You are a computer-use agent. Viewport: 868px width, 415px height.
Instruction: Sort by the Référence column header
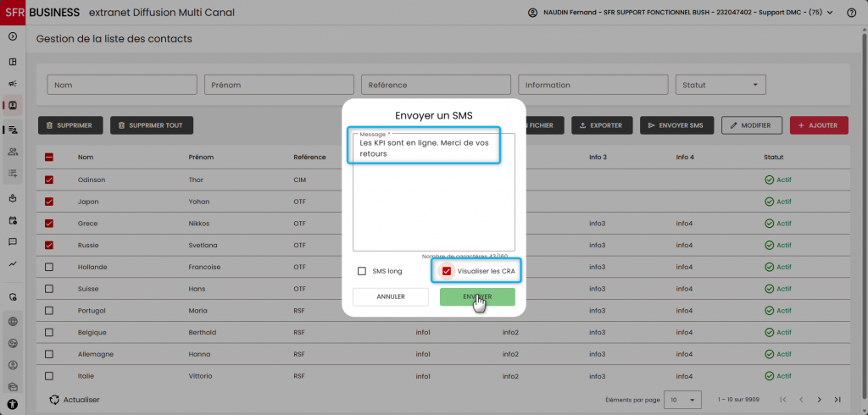[x=309, y=158]
